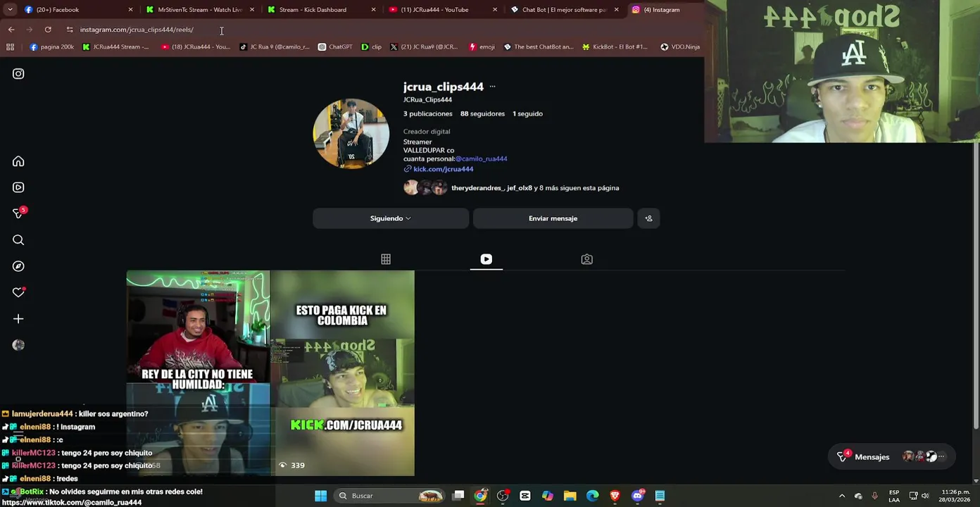This screenshot has width=980, height=507.
Task: Go to Instagram Home feed icon
Action: click(18, 161)
